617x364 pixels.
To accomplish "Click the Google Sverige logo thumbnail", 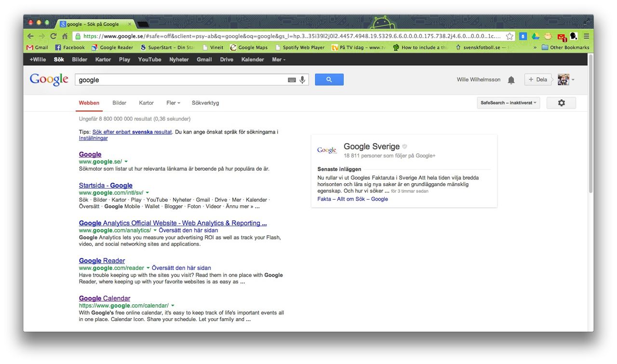I will [x=327, y=150].
